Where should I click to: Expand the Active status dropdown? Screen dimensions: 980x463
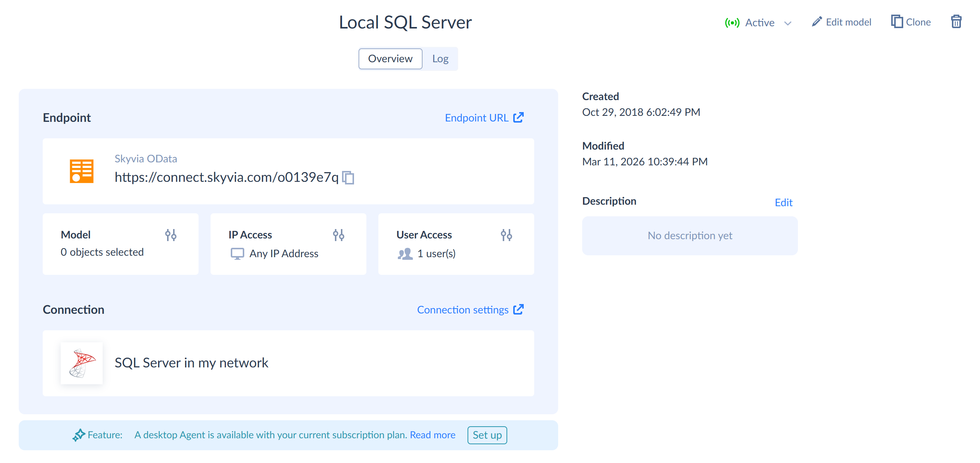(x=788, y=23)
